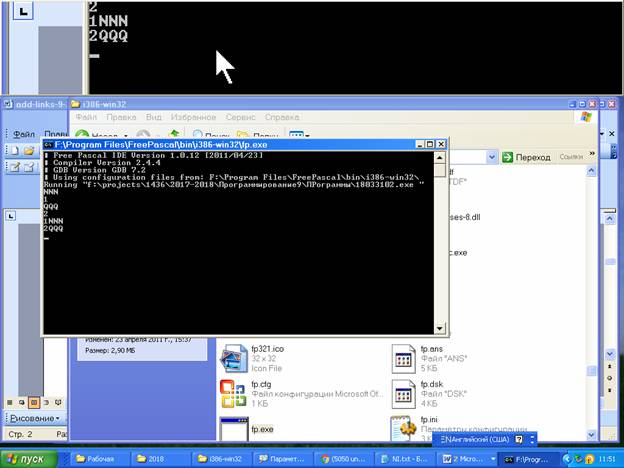Select the fp.dsk file icon

point(403,394)
